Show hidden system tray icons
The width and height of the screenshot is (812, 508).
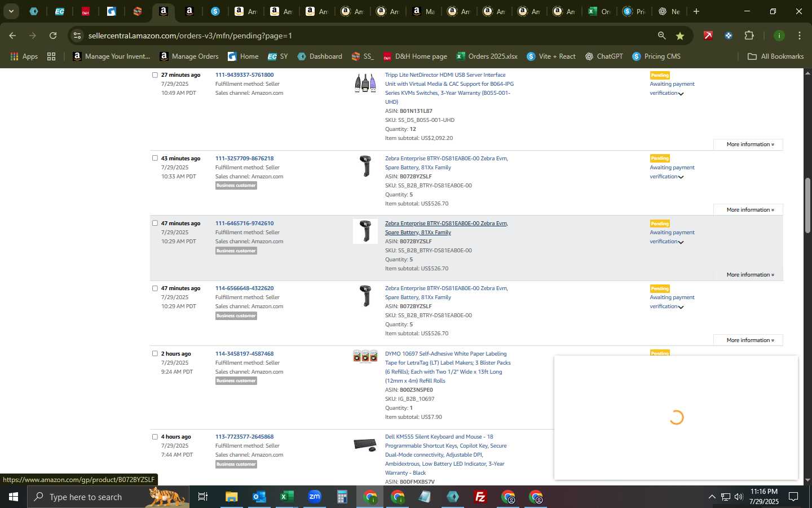[712, 497]
